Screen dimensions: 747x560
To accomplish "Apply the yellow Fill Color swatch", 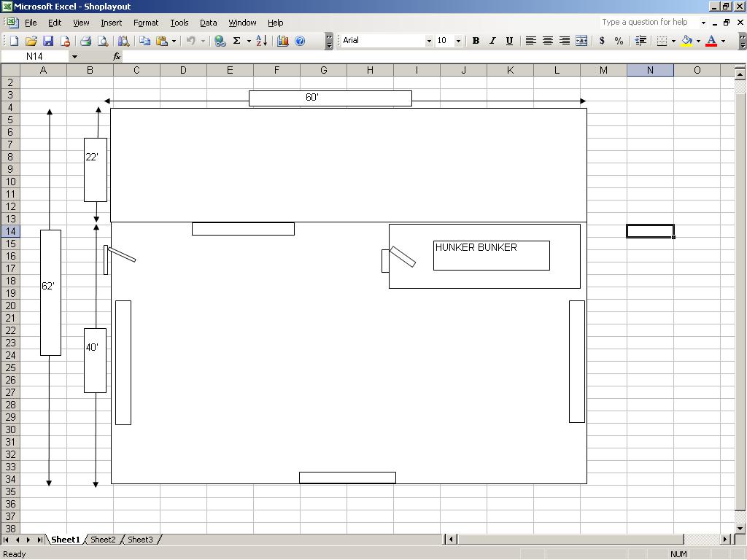I will pyautogui.click(x=686, y=41).
